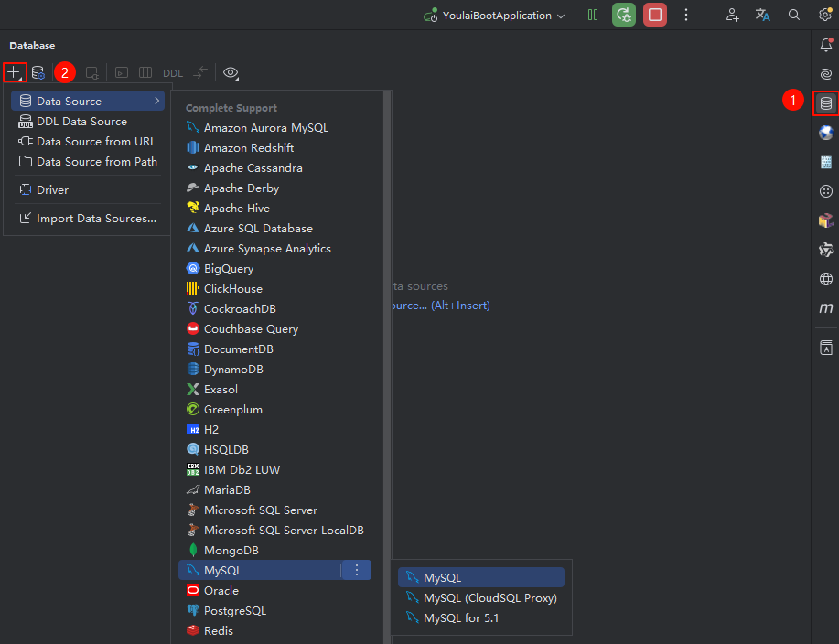
Task: Click the Code With Me add-user icon
Action: click(x=732, y=15)
